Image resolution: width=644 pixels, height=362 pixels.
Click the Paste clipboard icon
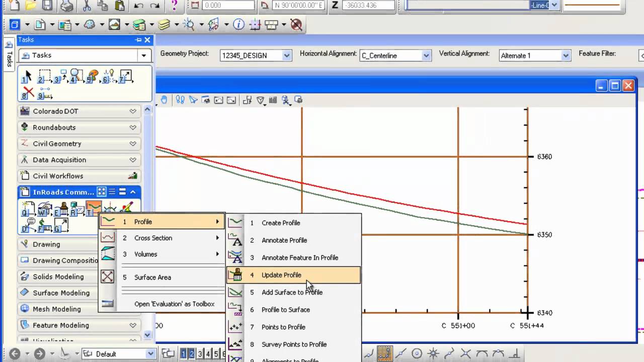(119, 5)
